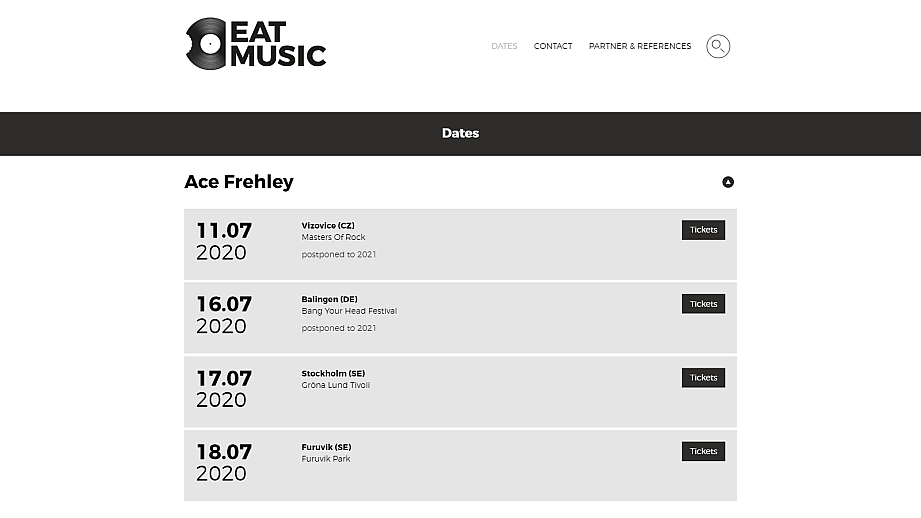
Task: Click the Furuvik (SE) location title
Action: (x=326, y=448)
